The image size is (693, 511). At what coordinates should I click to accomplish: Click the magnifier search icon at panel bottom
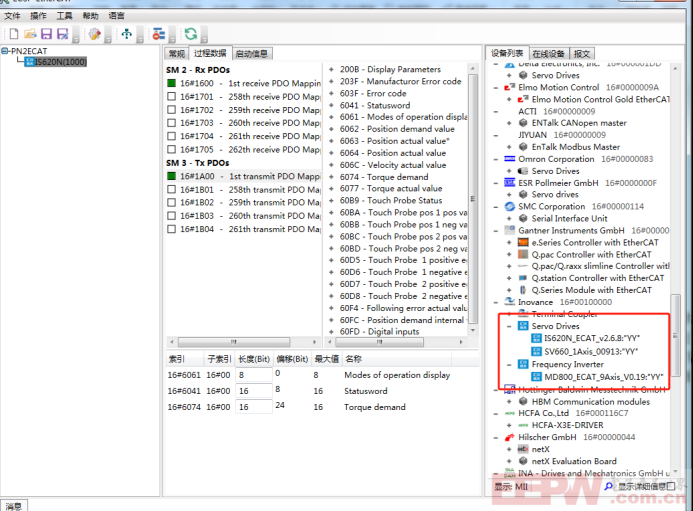(x=609, y=487)
